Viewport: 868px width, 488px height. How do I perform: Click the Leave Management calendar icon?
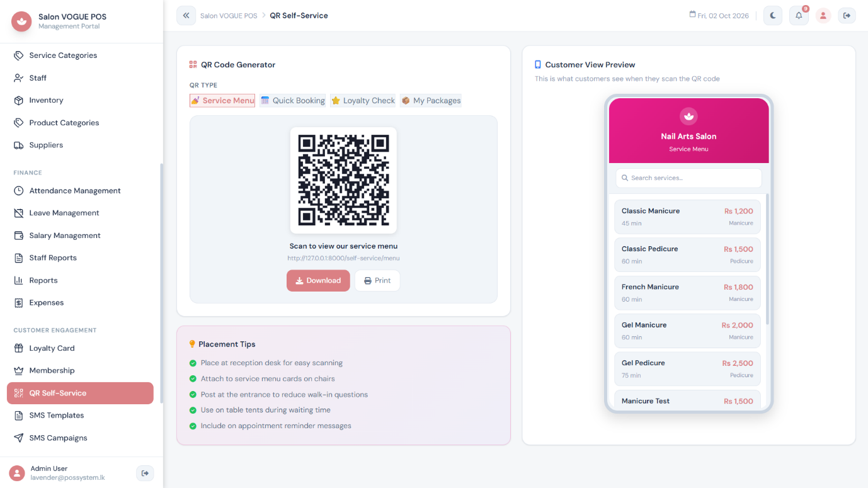pos(19,213)
